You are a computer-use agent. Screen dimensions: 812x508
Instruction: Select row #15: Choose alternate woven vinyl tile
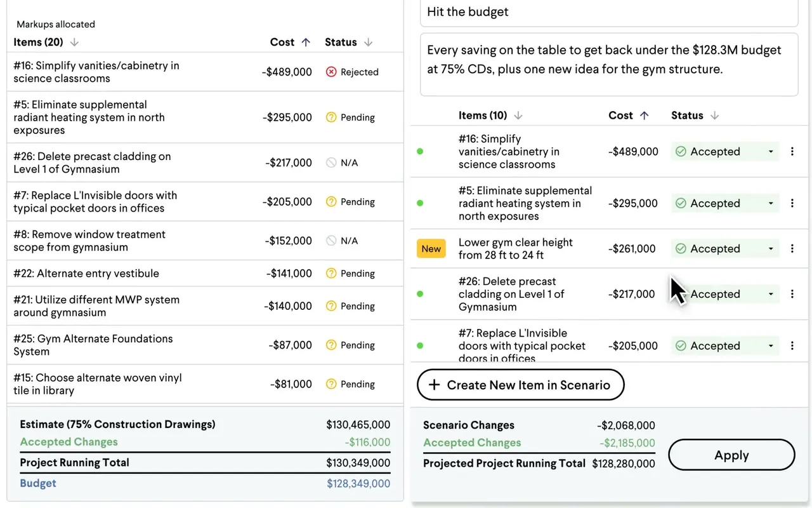pos(205,384)
